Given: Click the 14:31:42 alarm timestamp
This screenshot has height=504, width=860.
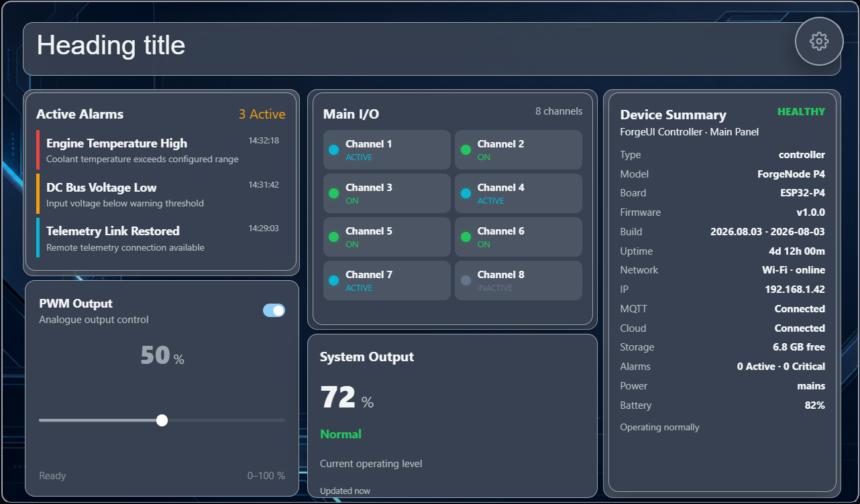Looking at the screenshot, I should tap(264, 185).
